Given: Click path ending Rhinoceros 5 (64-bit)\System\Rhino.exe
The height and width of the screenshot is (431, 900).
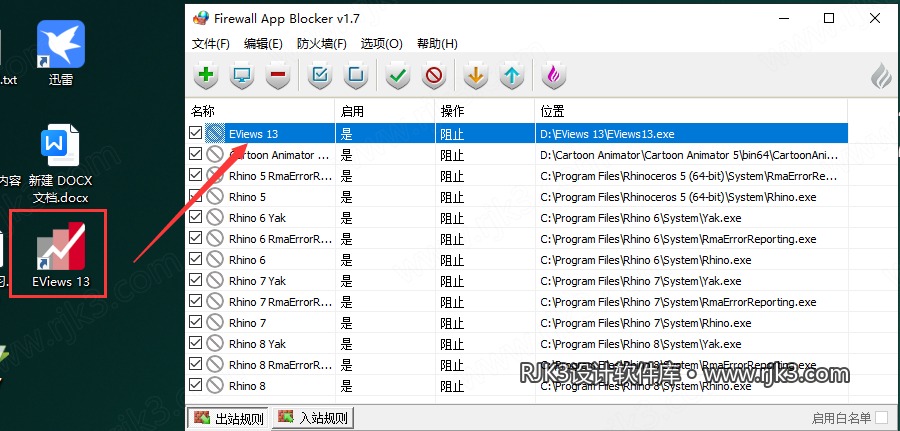Looking at the screenshot, I should click(x=678, y=197).
